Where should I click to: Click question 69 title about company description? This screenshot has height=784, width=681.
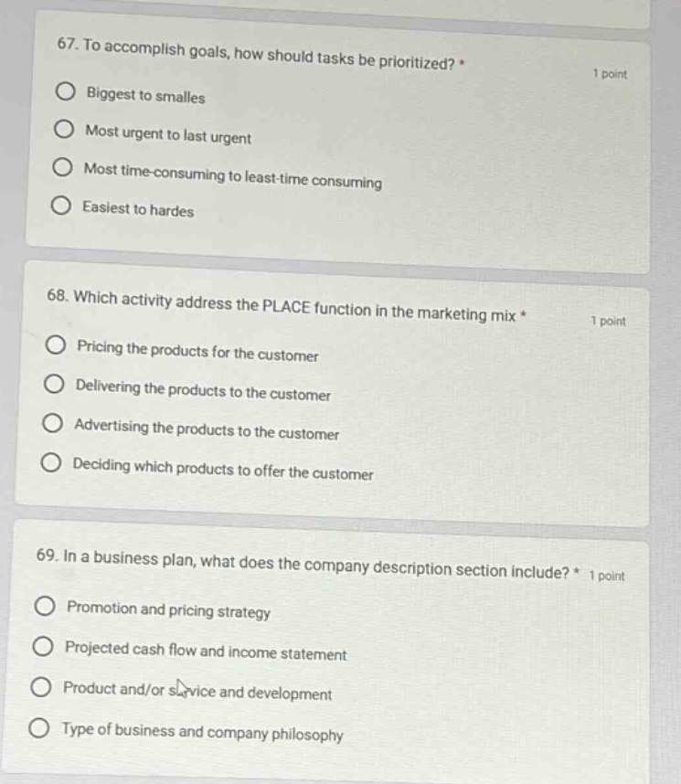tap(308, 564)
